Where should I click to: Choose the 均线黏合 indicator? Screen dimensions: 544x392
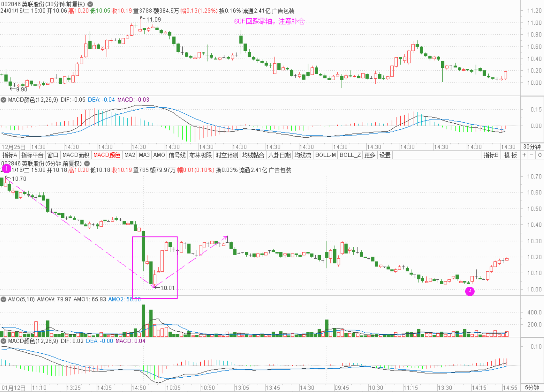click(253, 155)
